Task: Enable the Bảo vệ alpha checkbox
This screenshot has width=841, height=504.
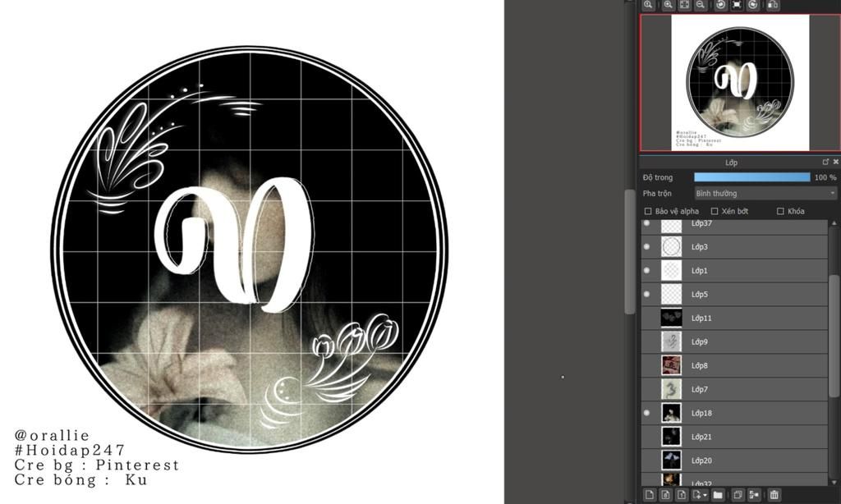Action: click(648, 211)
